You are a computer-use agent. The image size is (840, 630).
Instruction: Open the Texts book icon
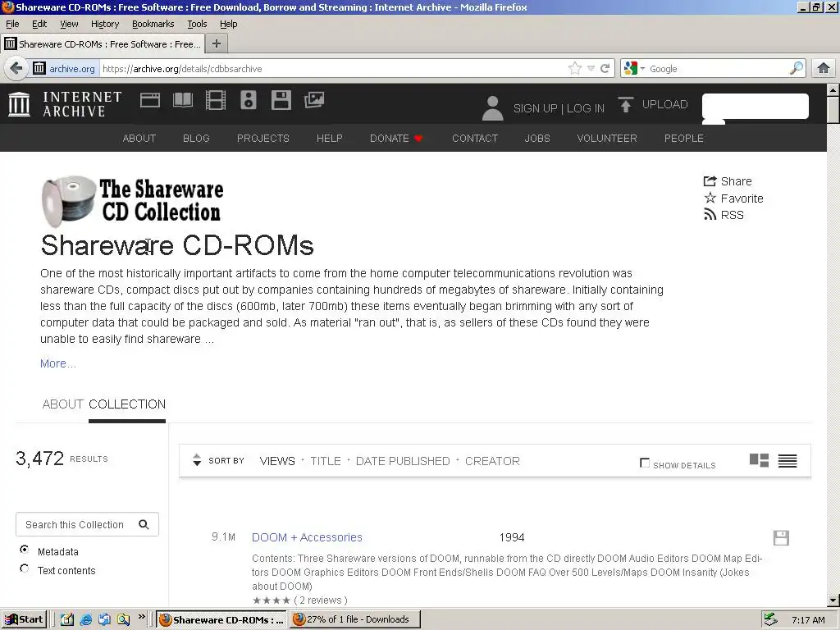pos(183,100)
